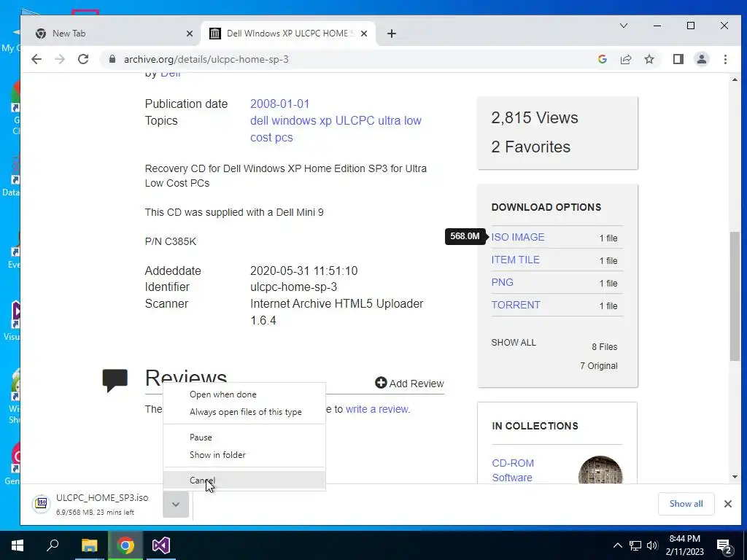Image resolution: width=747 pixels, height=560 pixels.
Task: Click the taskbar clock and date
Action: [x=684, y=545]
